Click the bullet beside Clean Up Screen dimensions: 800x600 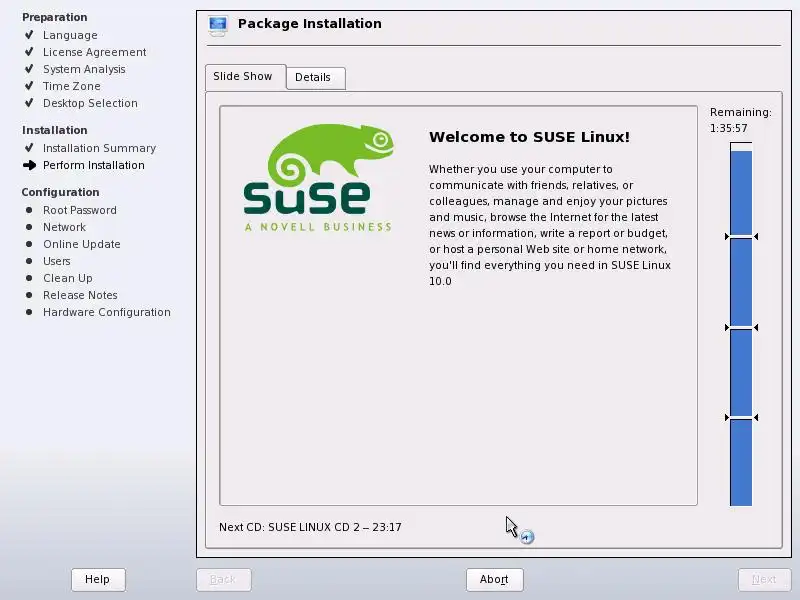(29, 278)
